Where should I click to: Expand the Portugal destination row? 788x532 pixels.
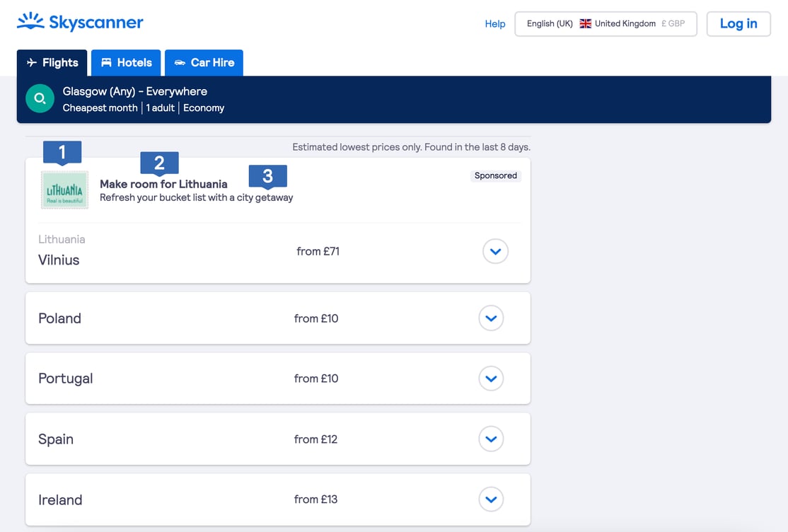[x=491, y=378]
